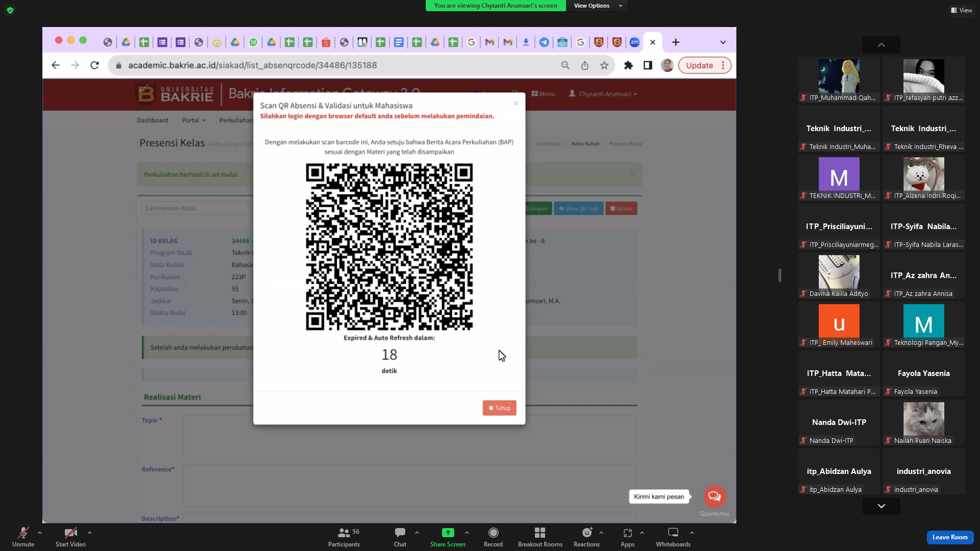
Task: Switch to the Telegram browser tab
Action: coord(544,42)
